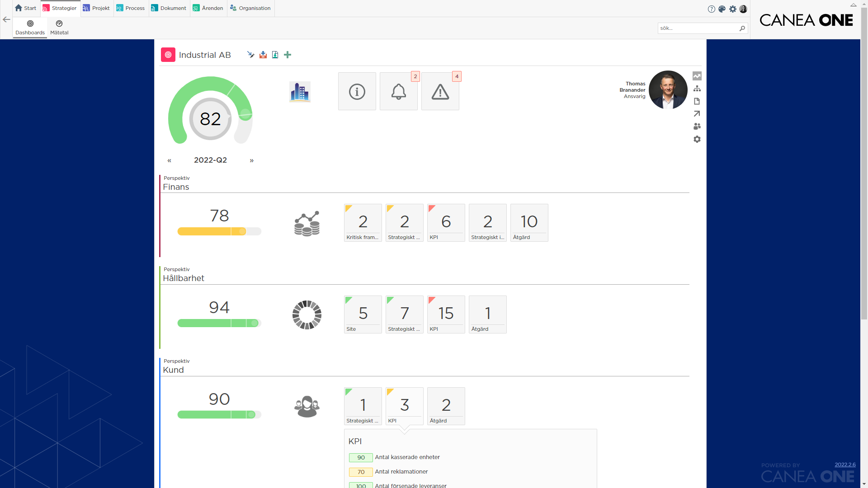Open the notifications bell showing 2 alerts
Image resolution: width=868 pixels, height=488 pixels.
(398, 91)
